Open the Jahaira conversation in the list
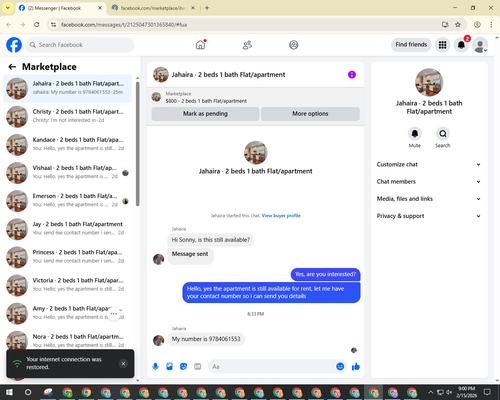The width and height of the screenshot is (500, 400). [x=68, y=88]
